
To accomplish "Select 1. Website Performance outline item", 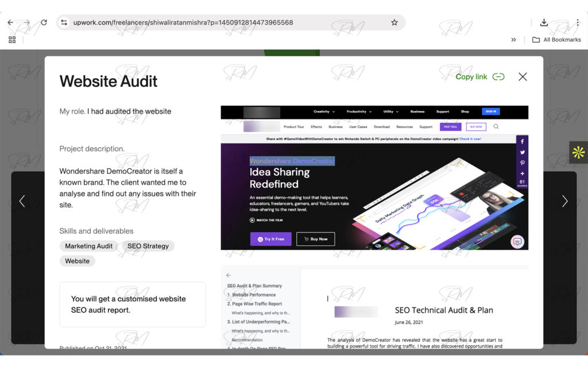I will click(x=252, y=295).
